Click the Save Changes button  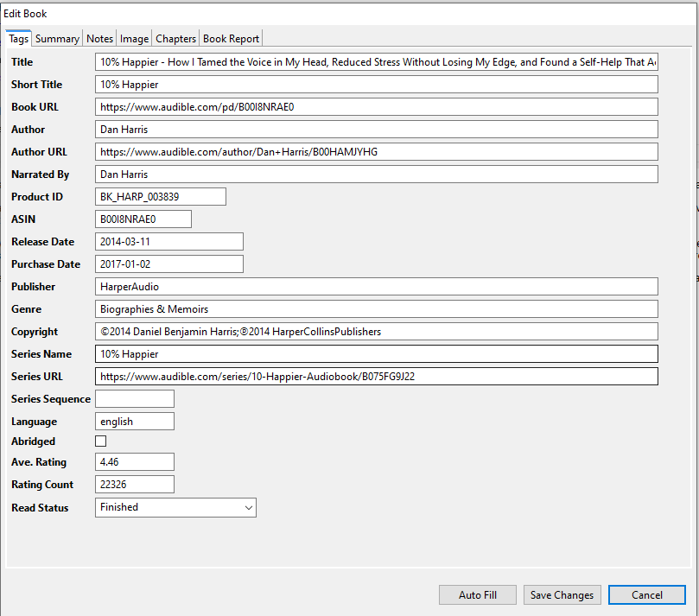tap(562, 594)
